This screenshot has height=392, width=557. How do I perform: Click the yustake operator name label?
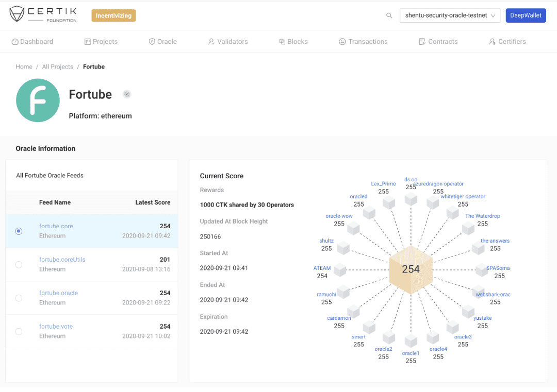pos(482,318)
